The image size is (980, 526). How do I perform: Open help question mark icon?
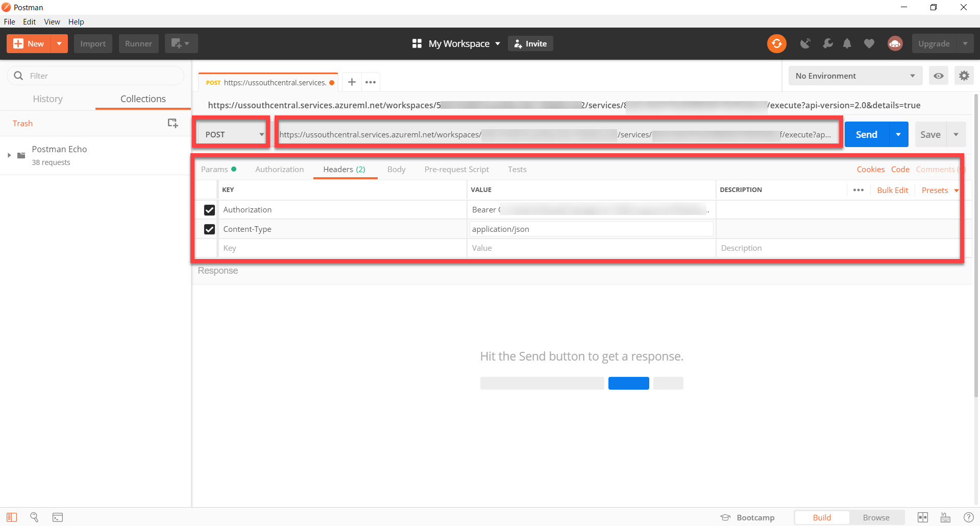click(968, 517)
